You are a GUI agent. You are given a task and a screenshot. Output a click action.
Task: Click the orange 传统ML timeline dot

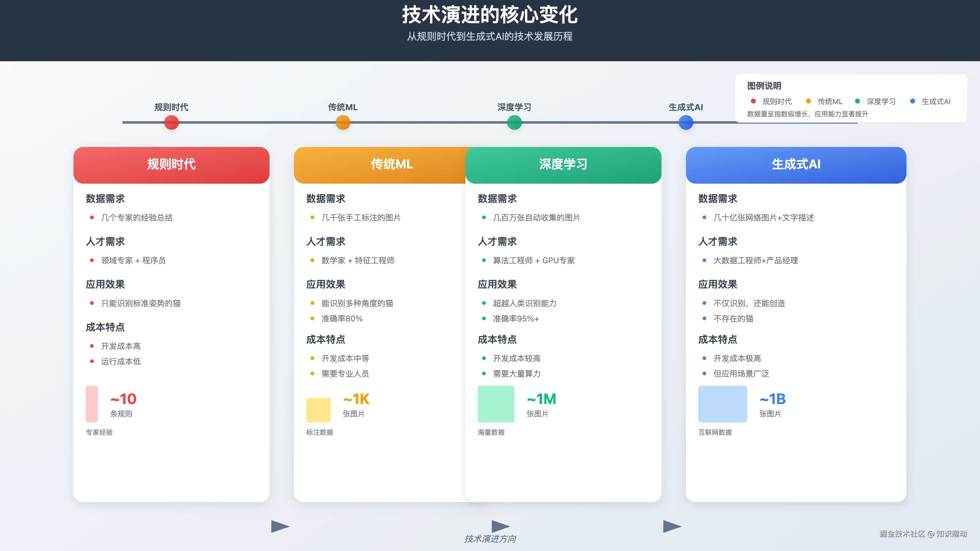(x=343, y=122)
